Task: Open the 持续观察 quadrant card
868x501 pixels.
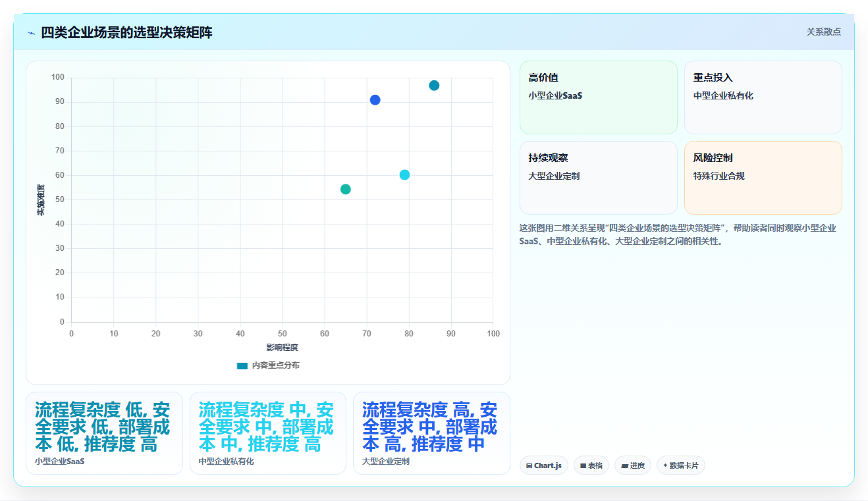Action: tap(599, 178)
